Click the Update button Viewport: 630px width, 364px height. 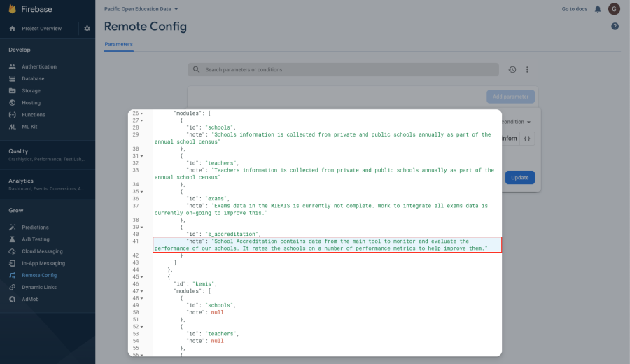point(519,178)
